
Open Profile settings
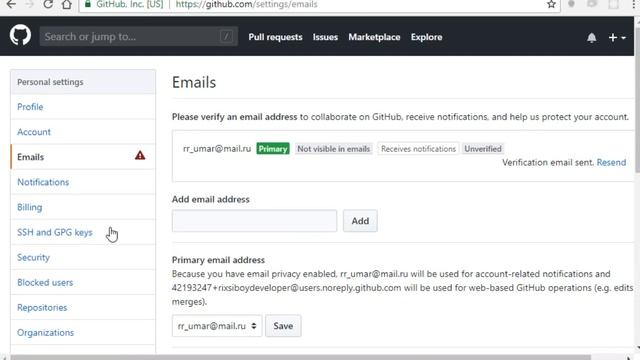point(83,107)
